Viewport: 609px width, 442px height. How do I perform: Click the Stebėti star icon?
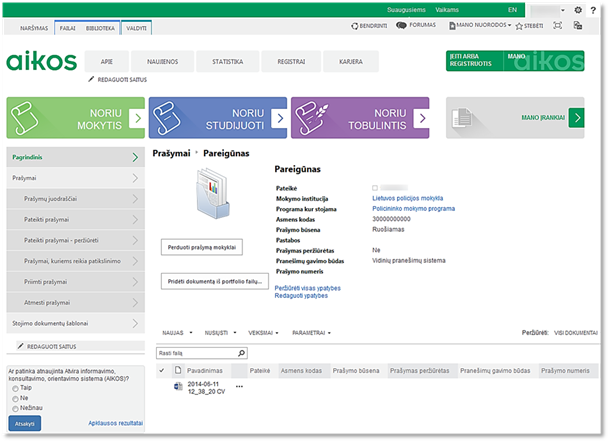pyautogui.click(x=519, y=26)
